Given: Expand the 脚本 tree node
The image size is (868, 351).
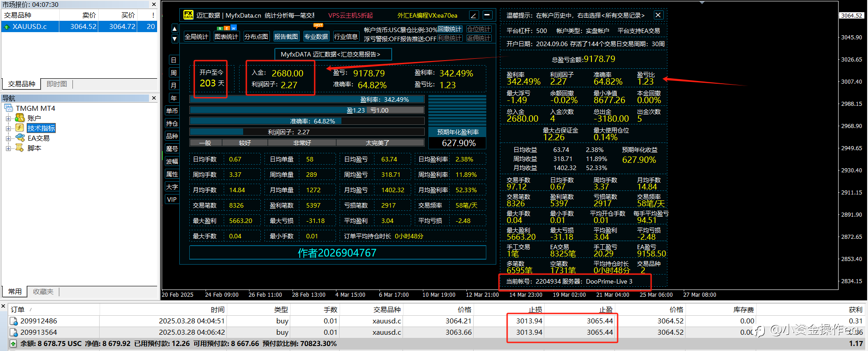Looking at the screenshot, I should pyautogui.click(x=8, y=148).
